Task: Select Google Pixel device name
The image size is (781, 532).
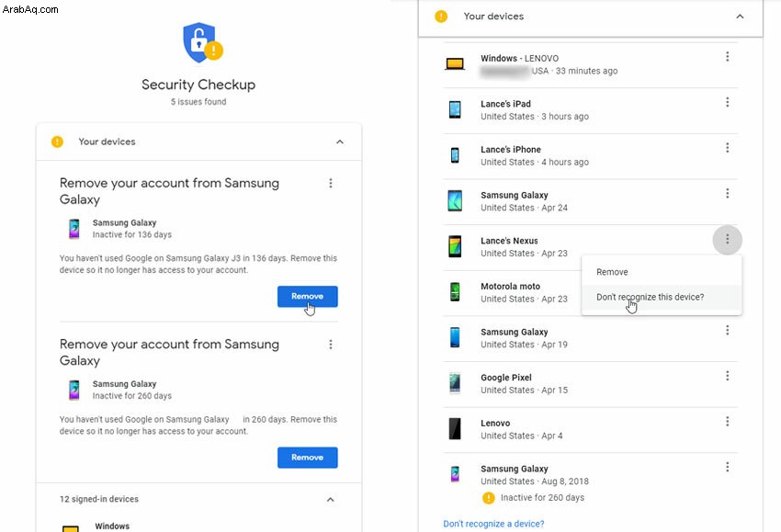Action: pyautogui.click(x=506, y=378)
